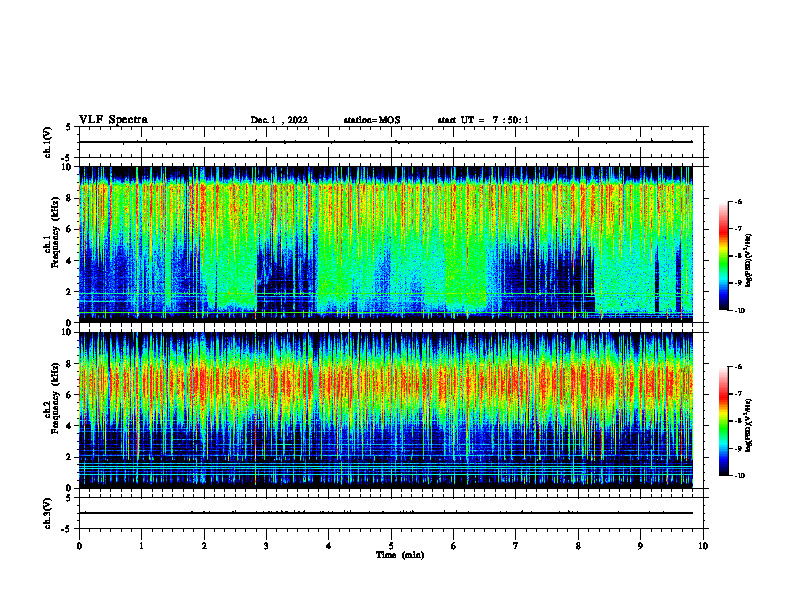Select the date text "Dec. 1, 2022"
792x612 pixels.
279,120
